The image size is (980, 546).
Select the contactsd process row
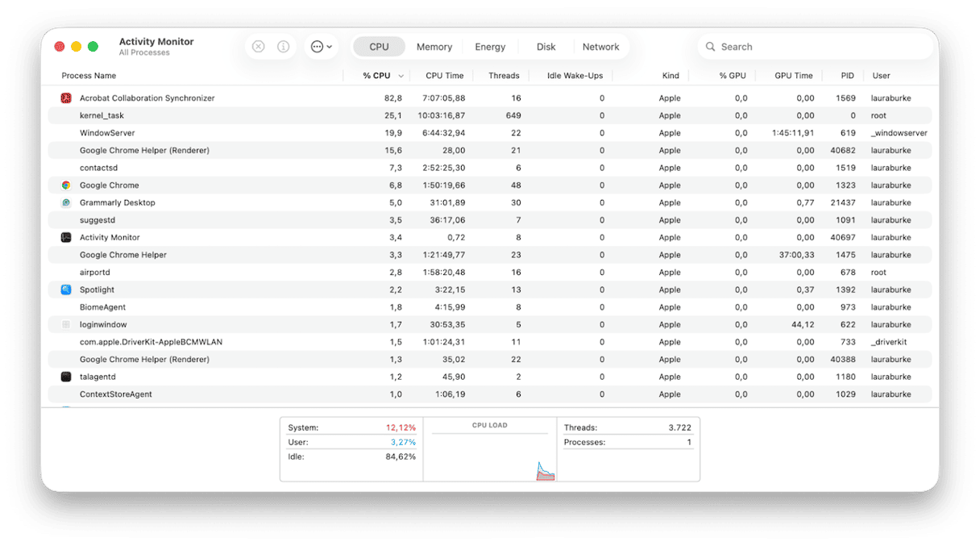(242, 167)
